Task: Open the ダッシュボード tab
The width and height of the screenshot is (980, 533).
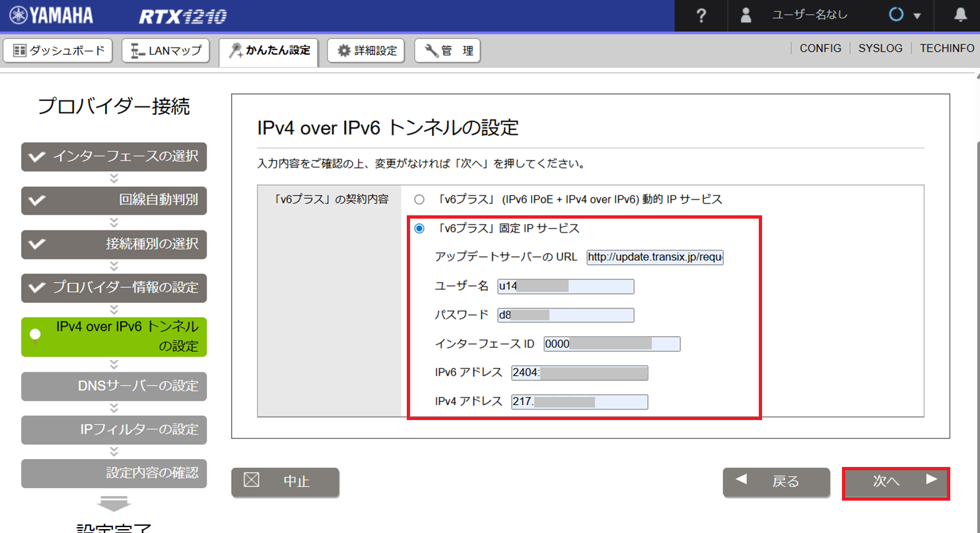Action: pos(58,50)
